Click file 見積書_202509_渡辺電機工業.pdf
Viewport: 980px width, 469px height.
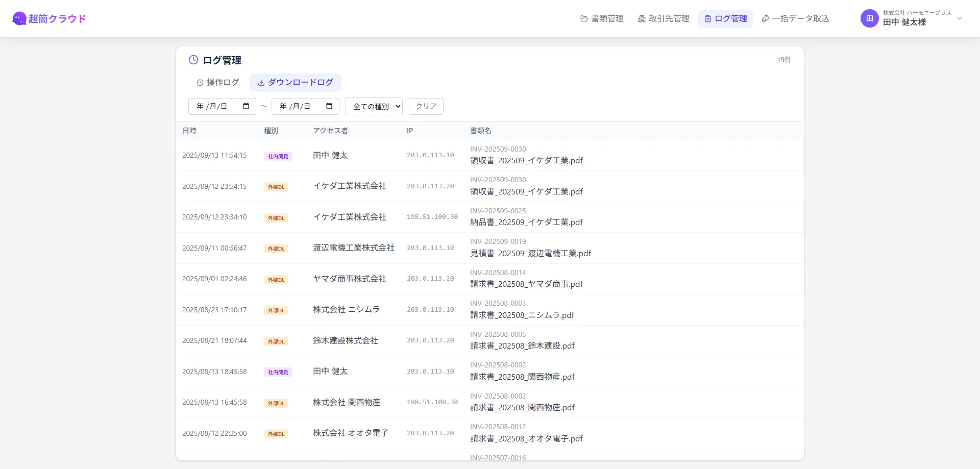click(x=530, y=253)
